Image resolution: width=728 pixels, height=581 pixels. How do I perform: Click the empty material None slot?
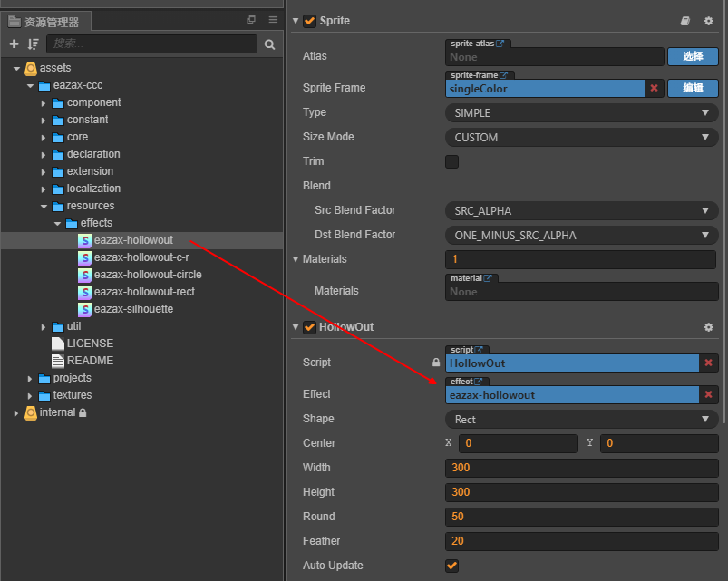(582, 292)
